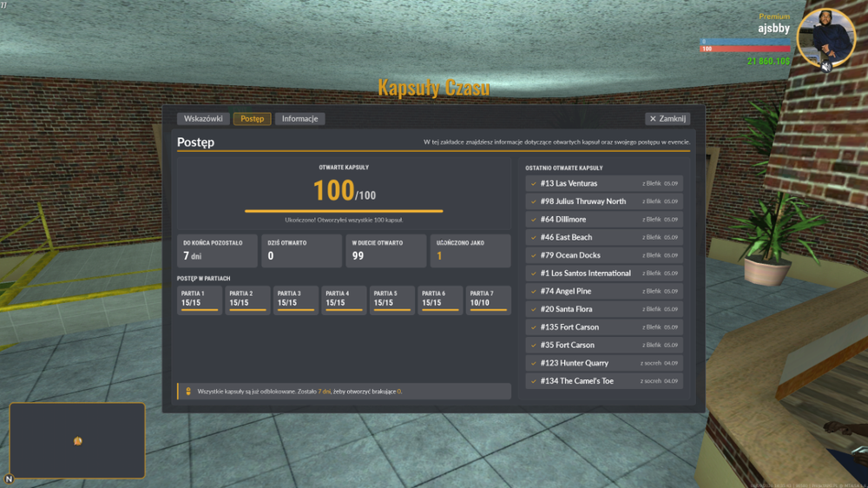
Task: Select the #79 Ocean Docks capsule entry
Action: coord(604,255)
